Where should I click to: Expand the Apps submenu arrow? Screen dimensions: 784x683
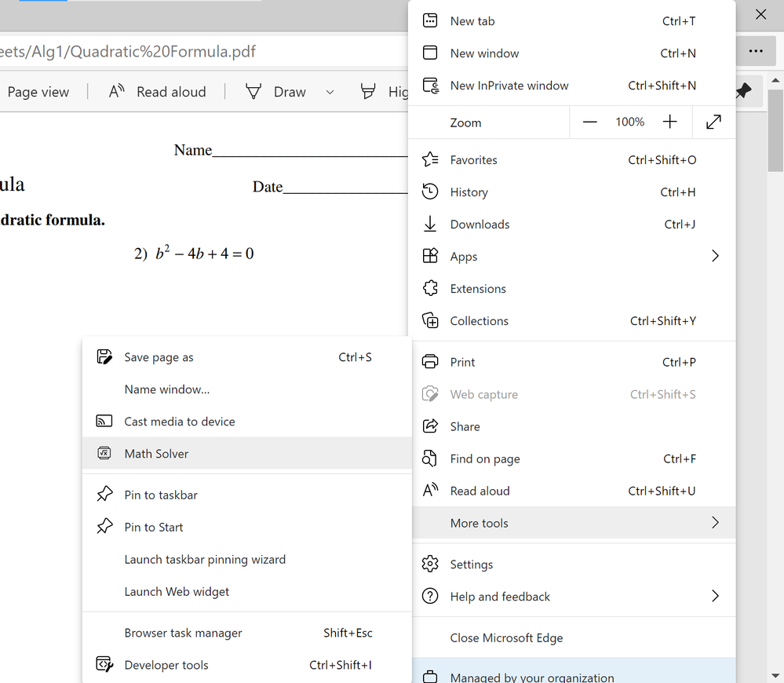point(715,256)
